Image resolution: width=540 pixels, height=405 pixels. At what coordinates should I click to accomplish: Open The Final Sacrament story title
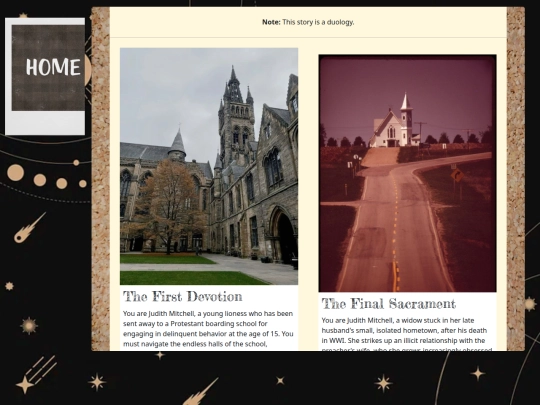(388, 304)
